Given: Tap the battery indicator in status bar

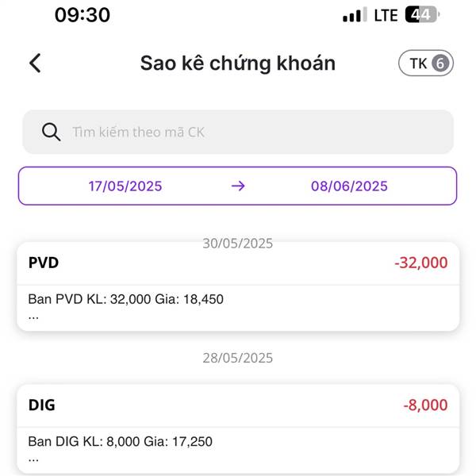Looking at the screenshot, I should pyautogui.click(x=422, y=14).
